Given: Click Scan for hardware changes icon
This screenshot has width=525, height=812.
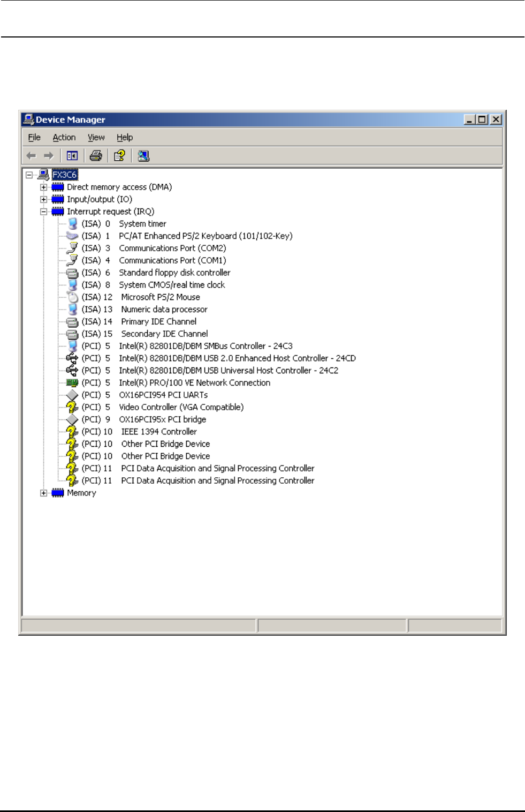Looking at the screenshot, I should click(x=143, y=156).
